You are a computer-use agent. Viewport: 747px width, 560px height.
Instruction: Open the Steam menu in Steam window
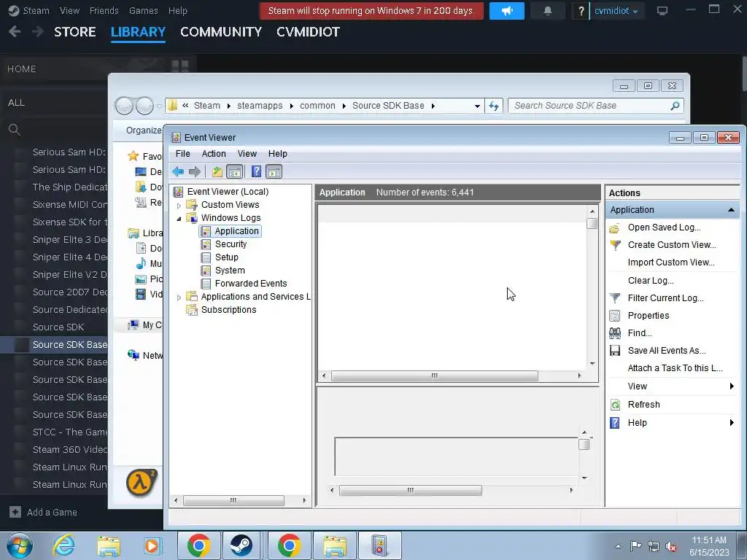coord(36,10)
